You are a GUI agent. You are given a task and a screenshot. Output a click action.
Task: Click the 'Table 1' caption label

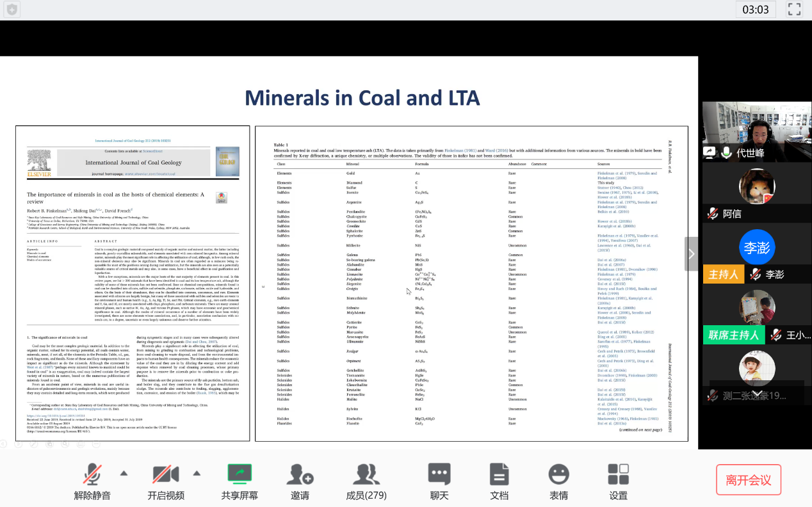pyautogui.click(x=280, y=145)
